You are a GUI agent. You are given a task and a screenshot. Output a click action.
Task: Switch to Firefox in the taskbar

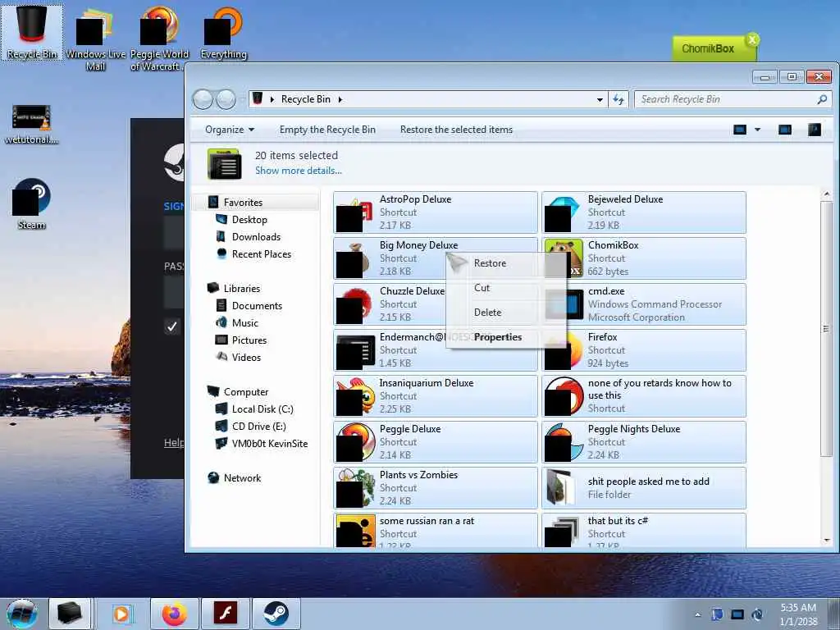coord(174,614)
